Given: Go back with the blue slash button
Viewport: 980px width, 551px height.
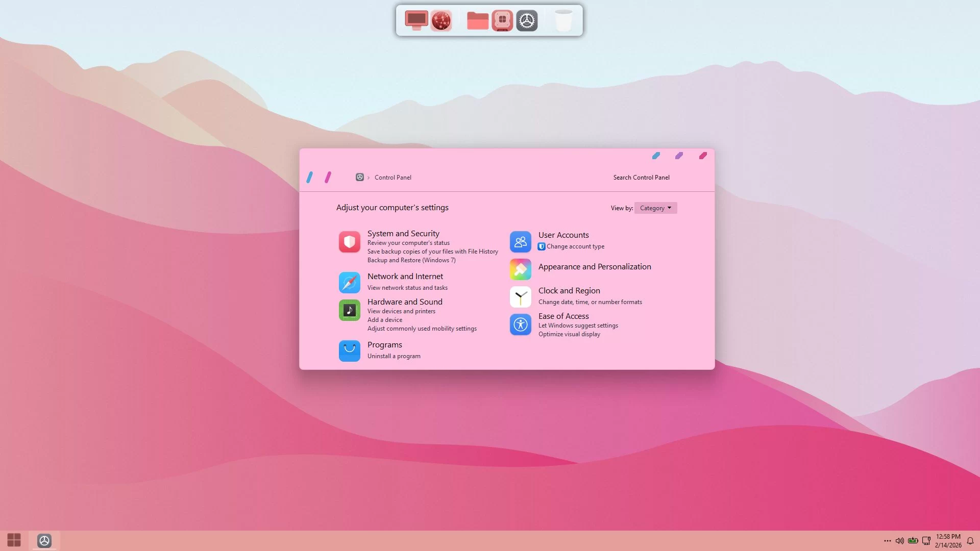Looking at the screenshot, I should [x=309, y=178].
